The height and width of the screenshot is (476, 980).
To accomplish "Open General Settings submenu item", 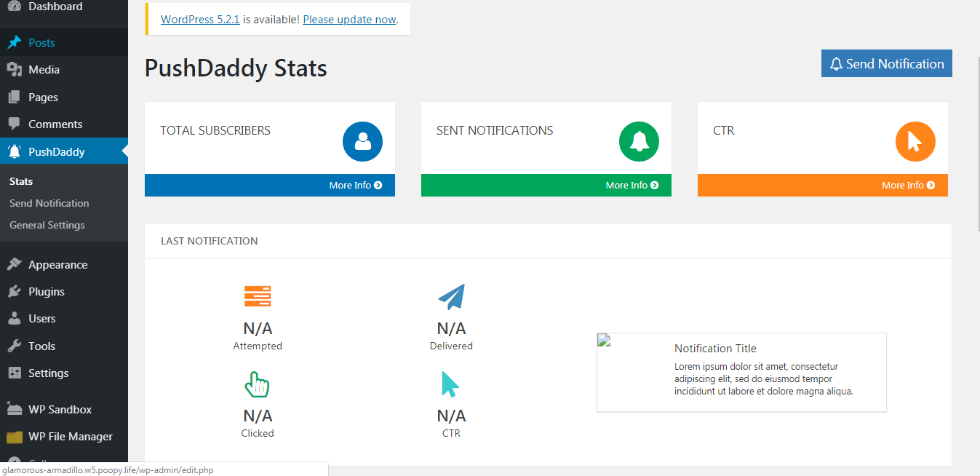I will 47,225.
